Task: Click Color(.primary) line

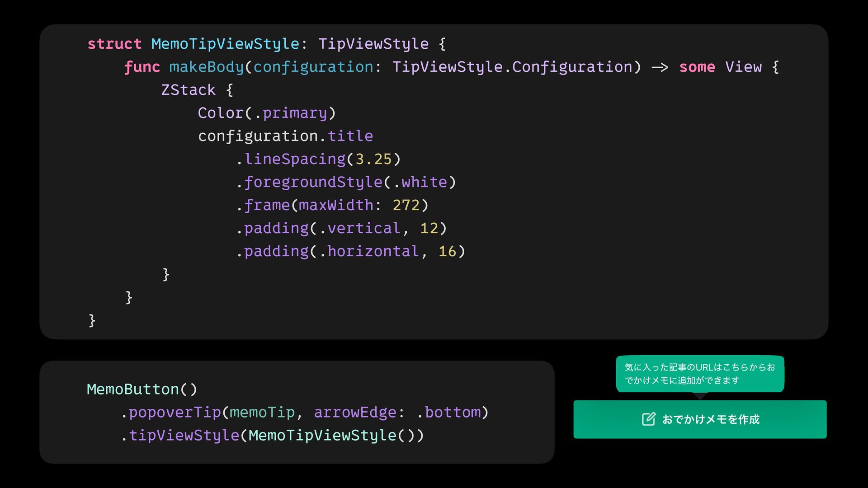Action: [x=267, y=113]
